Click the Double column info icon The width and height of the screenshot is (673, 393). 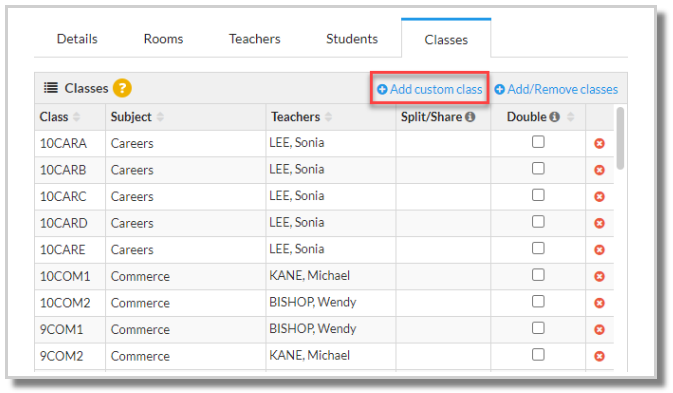coord(555,117)
